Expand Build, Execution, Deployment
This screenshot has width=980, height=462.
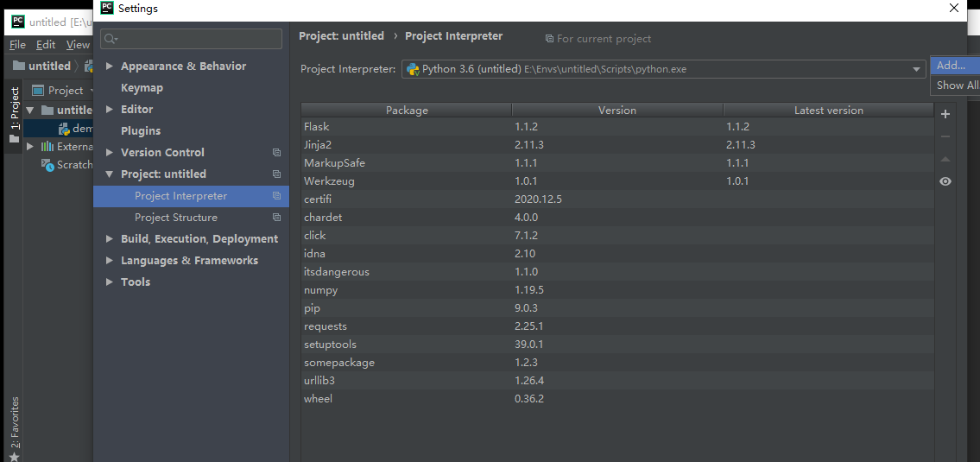coord(110,239)
